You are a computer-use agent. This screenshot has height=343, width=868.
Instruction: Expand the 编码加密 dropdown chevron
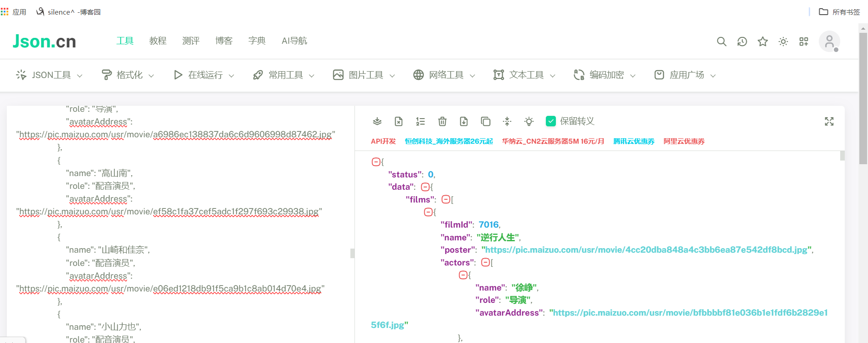(633, 76)
